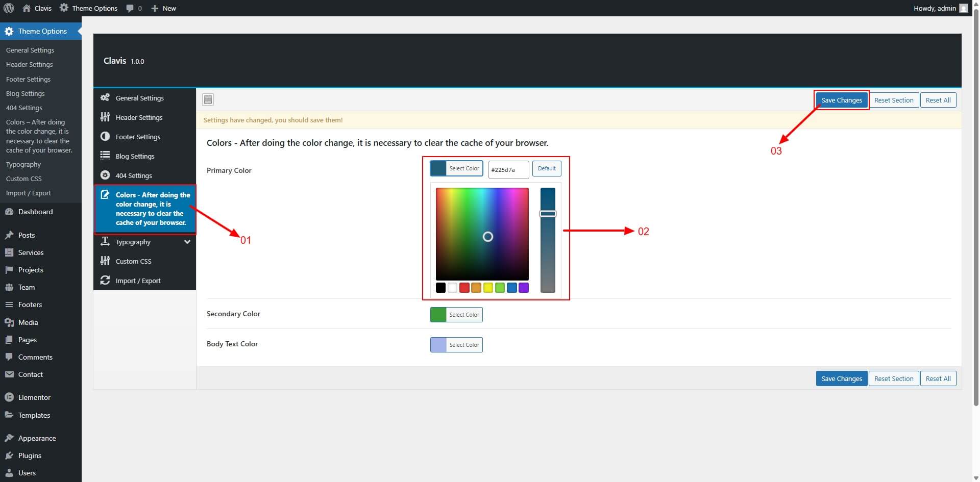
Task: Open Blog Settings in the left admin submenu
Action: 26,93
